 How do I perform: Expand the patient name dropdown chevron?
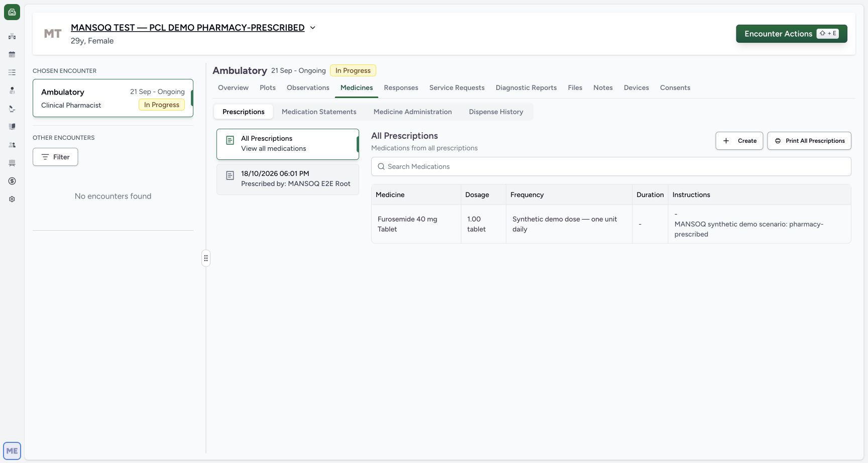312,28
